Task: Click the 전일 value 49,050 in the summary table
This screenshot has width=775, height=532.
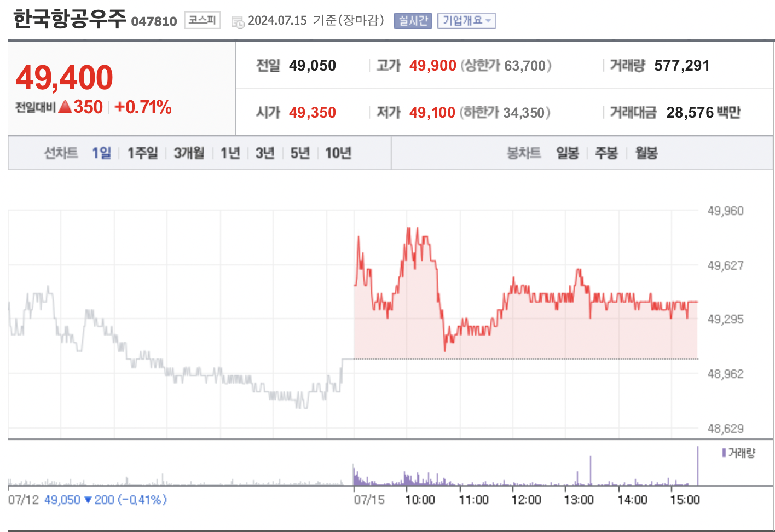Action: (313, 66)
